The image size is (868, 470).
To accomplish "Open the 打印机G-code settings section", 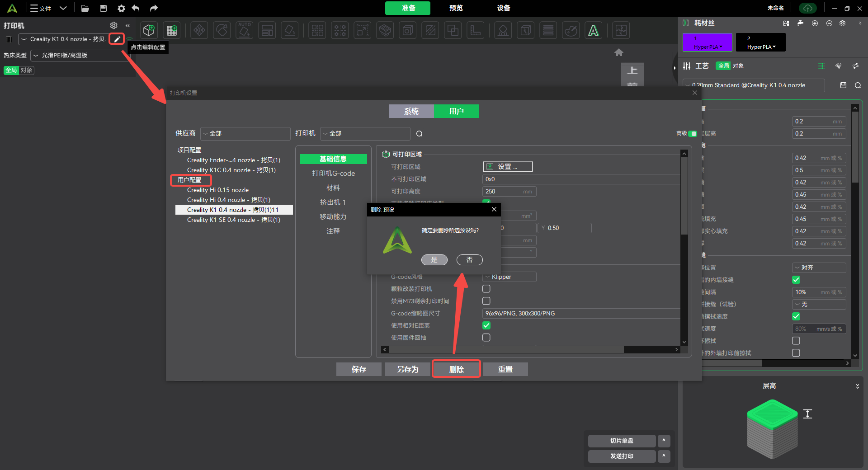I will click(x=333, y=174).
